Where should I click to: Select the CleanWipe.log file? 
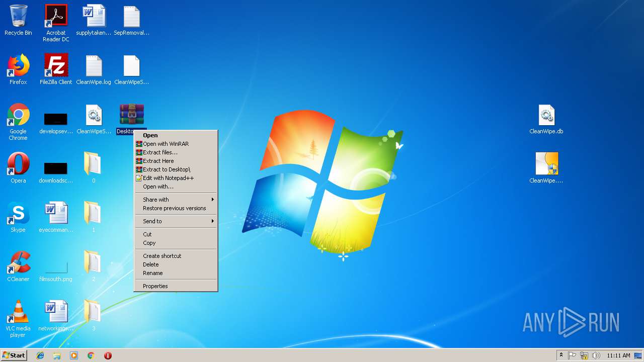coord(94,69)
